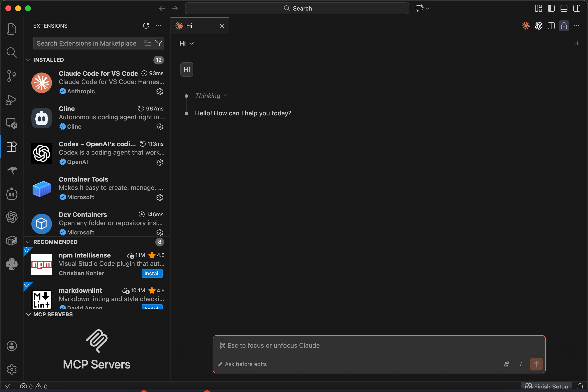Open the Python view in activity bar
The height and width of the screenshot is (392, 588).
coord(12,264)
